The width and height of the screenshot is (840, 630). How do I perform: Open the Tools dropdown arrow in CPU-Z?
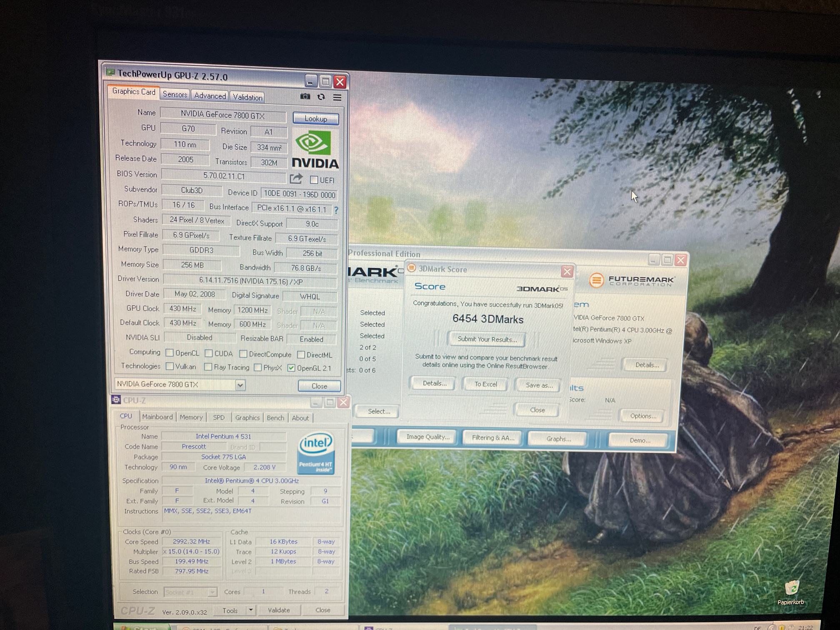point(250,610)
